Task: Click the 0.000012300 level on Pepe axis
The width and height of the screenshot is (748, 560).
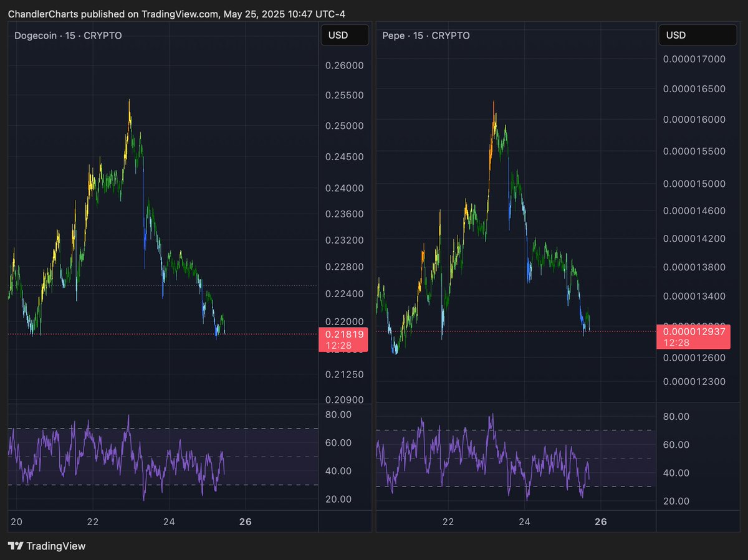Action: [x=694, y=381]
